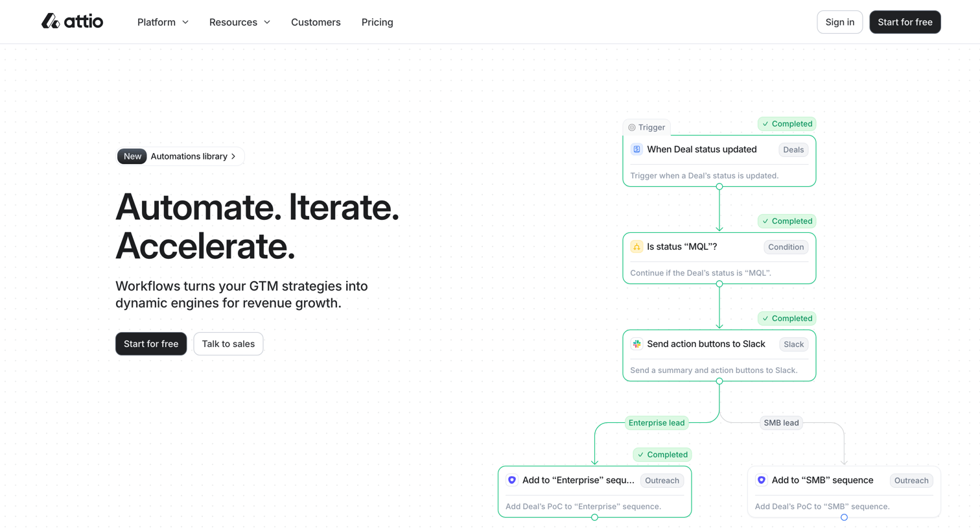Click Completed badge above trigger card
Image resolution: width=980 pixels, height=528 pixels.
[x=787, y=124]
